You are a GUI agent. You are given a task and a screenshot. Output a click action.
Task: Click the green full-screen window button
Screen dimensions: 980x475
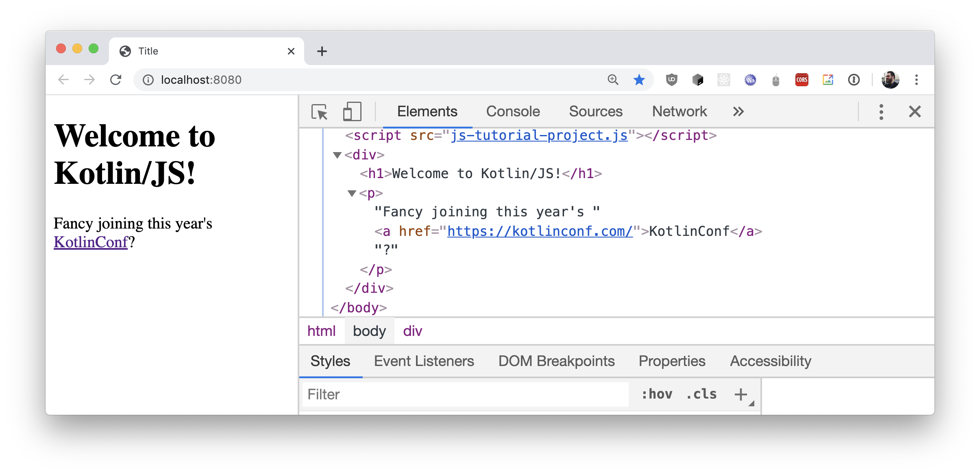tap(94, 49)
